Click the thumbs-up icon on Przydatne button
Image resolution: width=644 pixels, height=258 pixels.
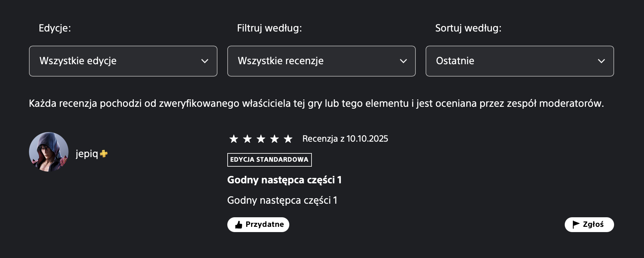238,224
